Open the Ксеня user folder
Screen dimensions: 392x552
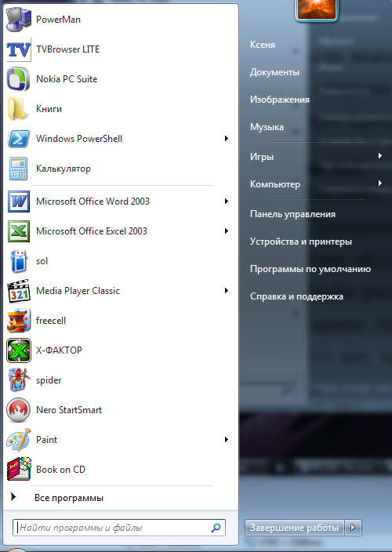click(263, 45)
